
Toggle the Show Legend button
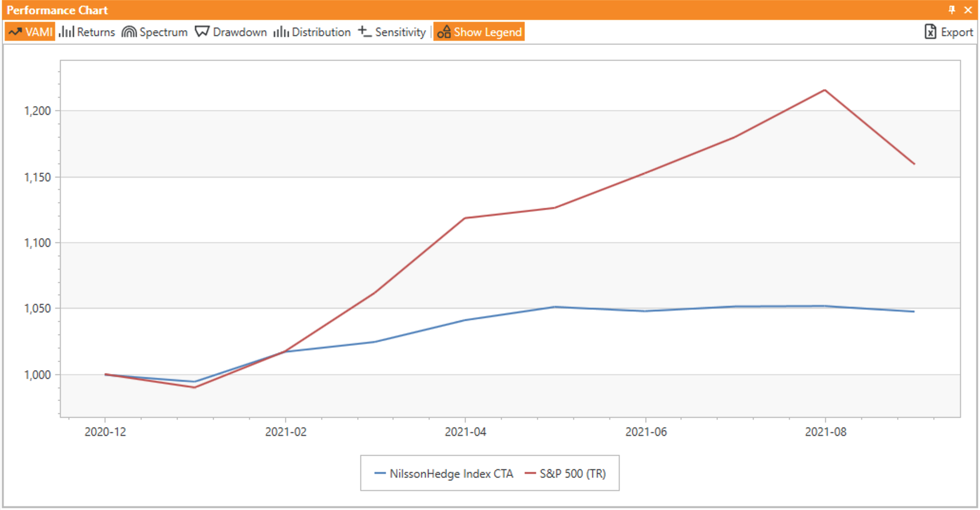pos(479,32)
